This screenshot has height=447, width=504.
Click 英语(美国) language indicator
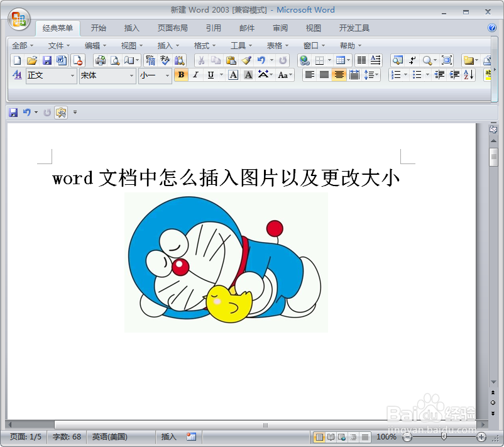[109, 437]
